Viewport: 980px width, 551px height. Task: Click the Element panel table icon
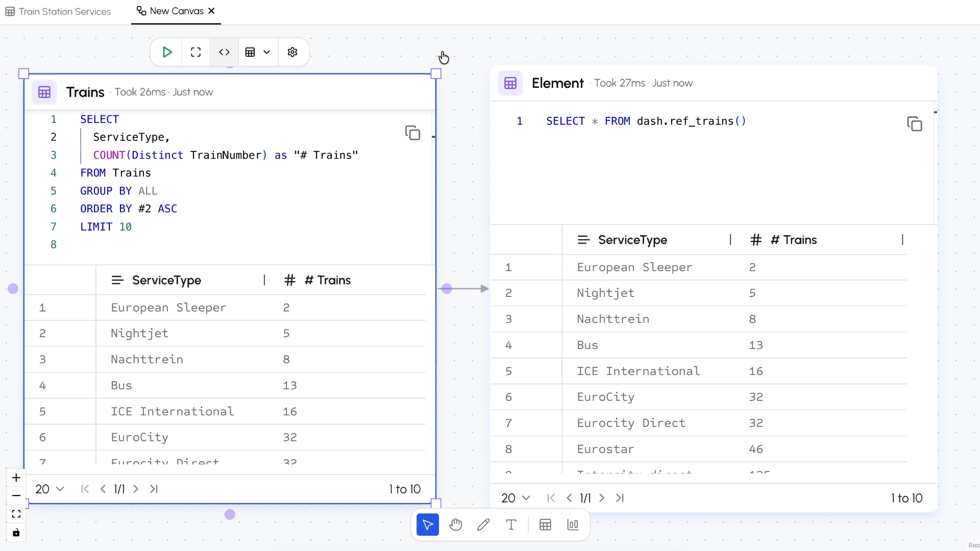click(x=510, y=83)
